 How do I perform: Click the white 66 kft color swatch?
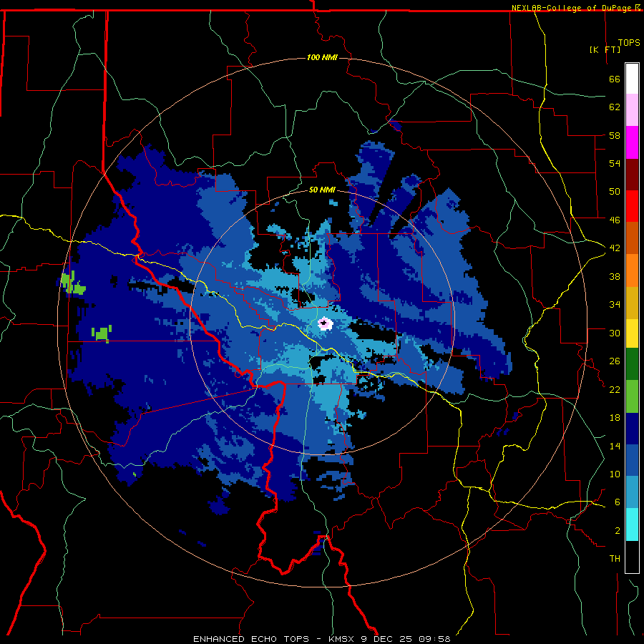coord(632,79)
